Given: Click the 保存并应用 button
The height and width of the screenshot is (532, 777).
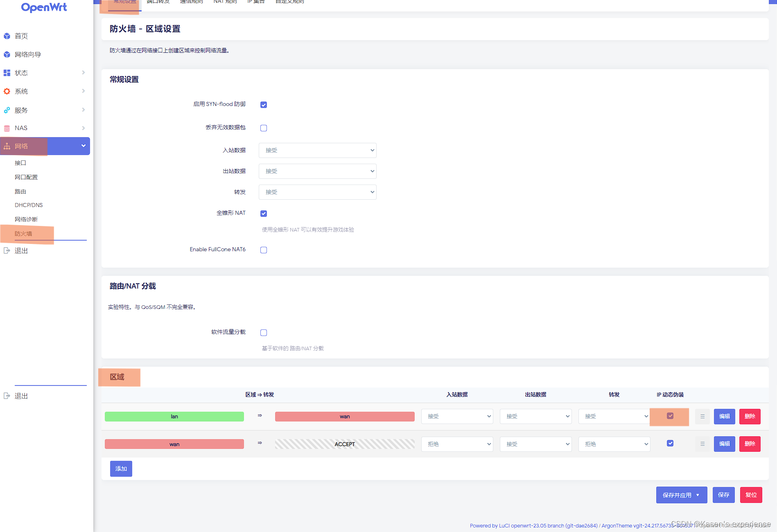Looking at the screenshot, I should [677, 495].
